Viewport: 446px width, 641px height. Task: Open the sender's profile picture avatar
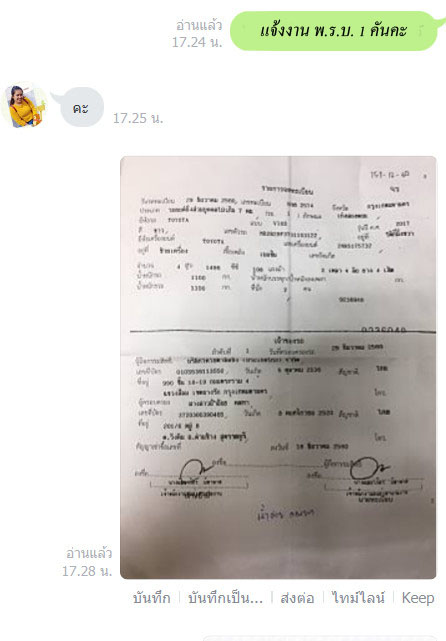(24, 105)
